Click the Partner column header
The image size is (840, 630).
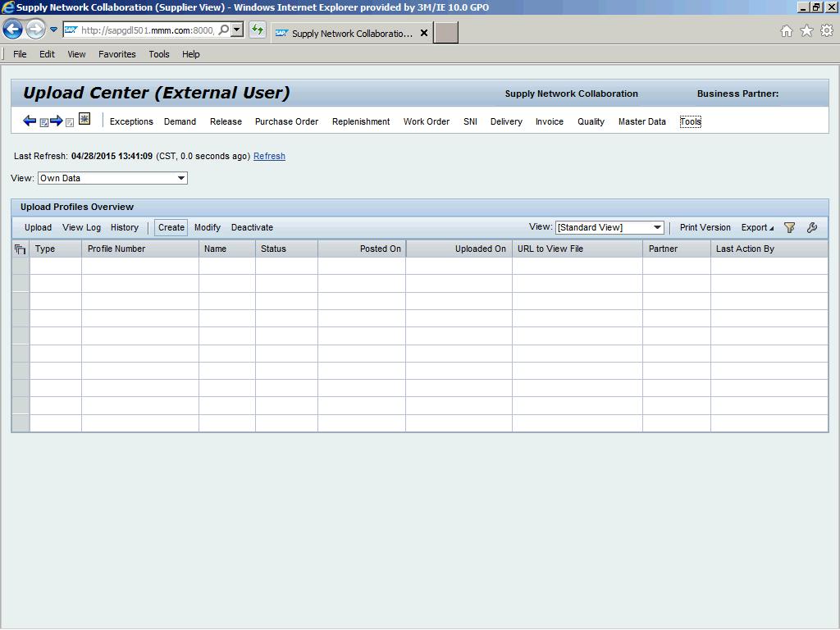point(677,249)
